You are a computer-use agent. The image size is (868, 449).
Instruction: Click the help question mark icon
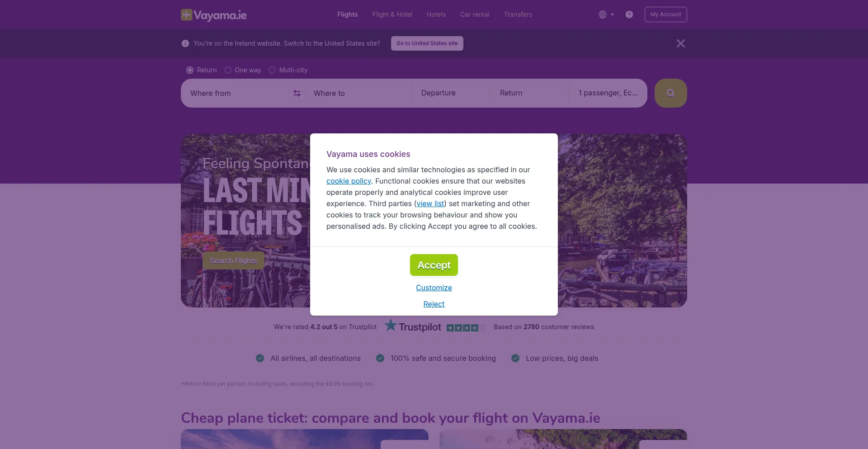[x=629, y=14]
